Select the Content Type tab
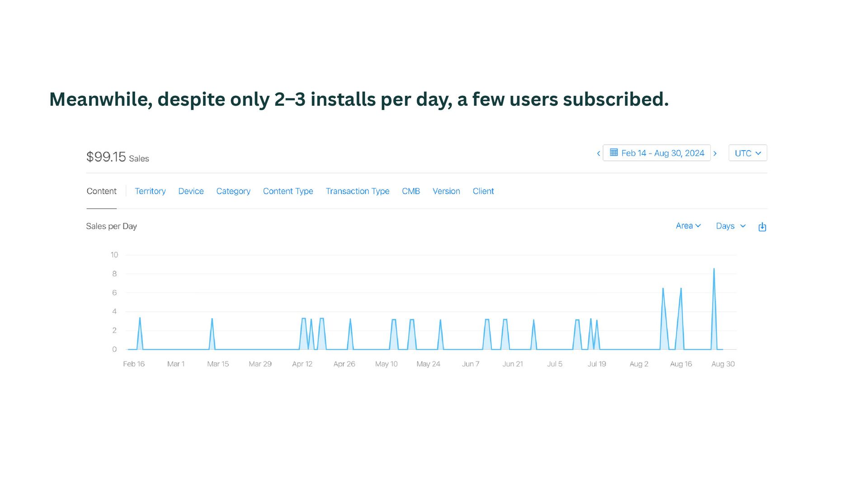 point(288,191)
